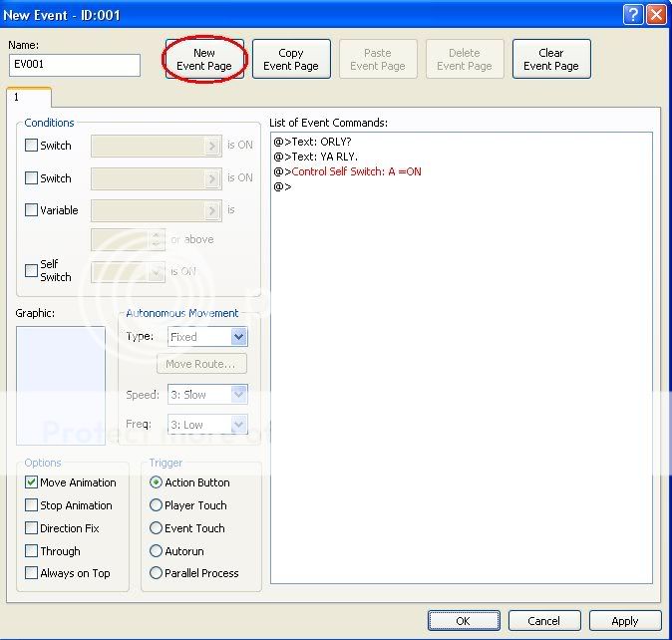Click Copy Event Page button

pos(291,60)
